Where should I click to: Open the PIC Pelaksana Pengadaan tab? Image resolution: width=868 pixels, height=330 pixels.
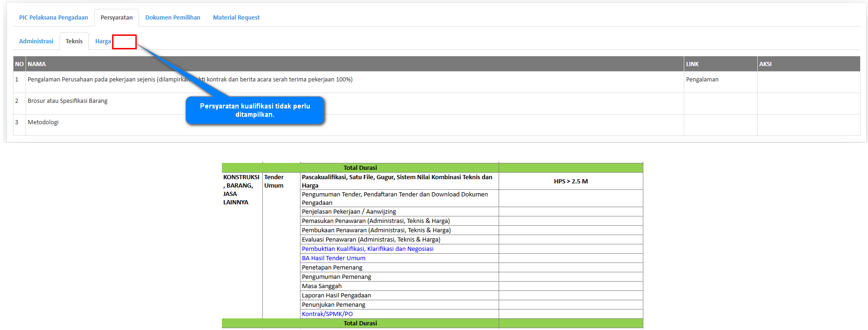(x=53, y=18)
